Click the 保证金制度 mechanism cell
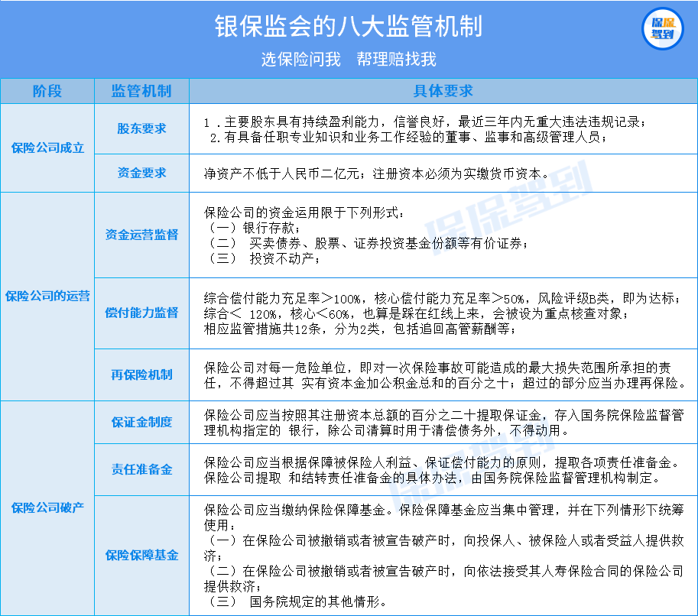Viewport: 698px width, 616px height. pyautogui.click(x=141, y=422)
